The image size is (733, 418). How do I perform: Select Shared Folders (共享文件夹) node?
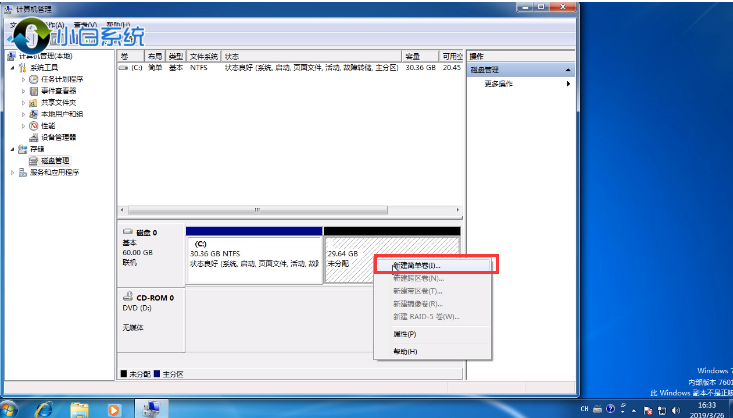point(58,102)
